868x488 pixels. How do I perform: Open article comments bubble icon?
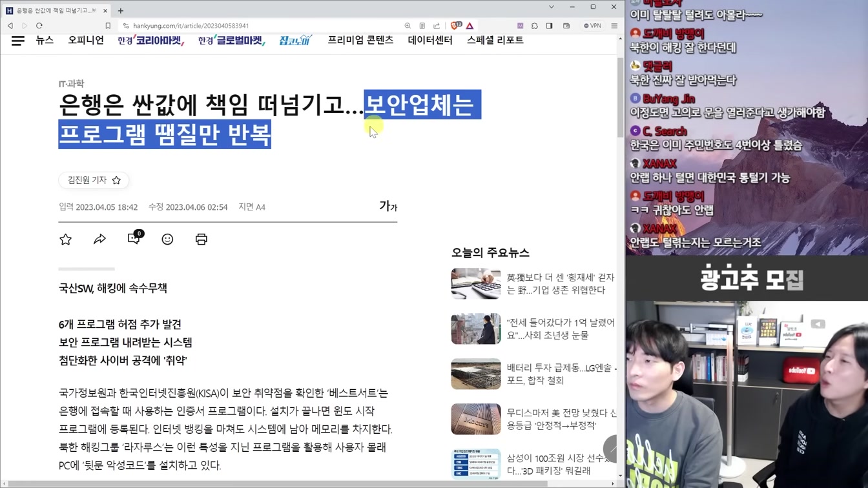point(135,238)
